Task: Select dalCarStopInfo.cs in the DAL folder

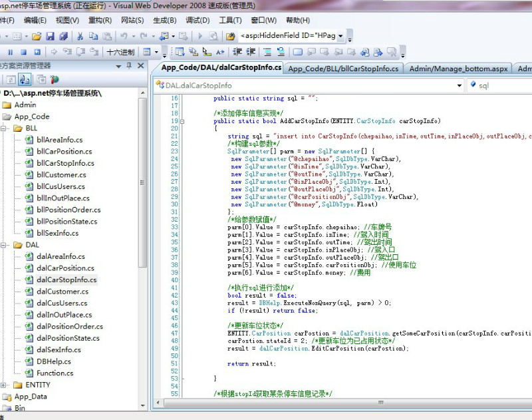Action: [66, 280]
